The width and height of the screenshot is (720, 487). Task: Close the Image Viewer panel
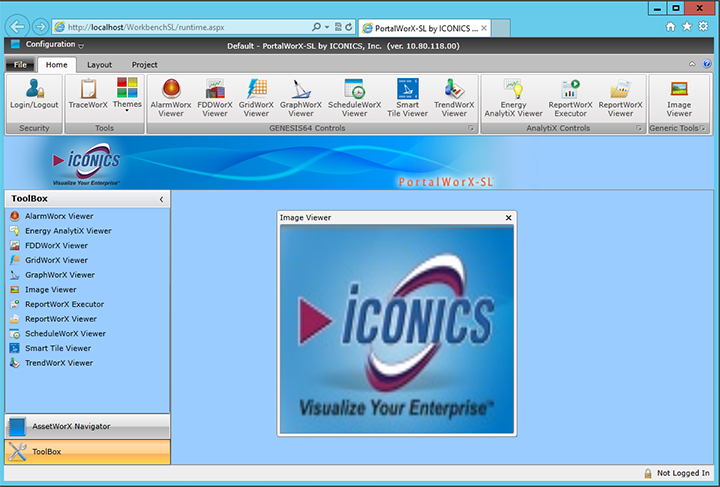pos(508,218)
